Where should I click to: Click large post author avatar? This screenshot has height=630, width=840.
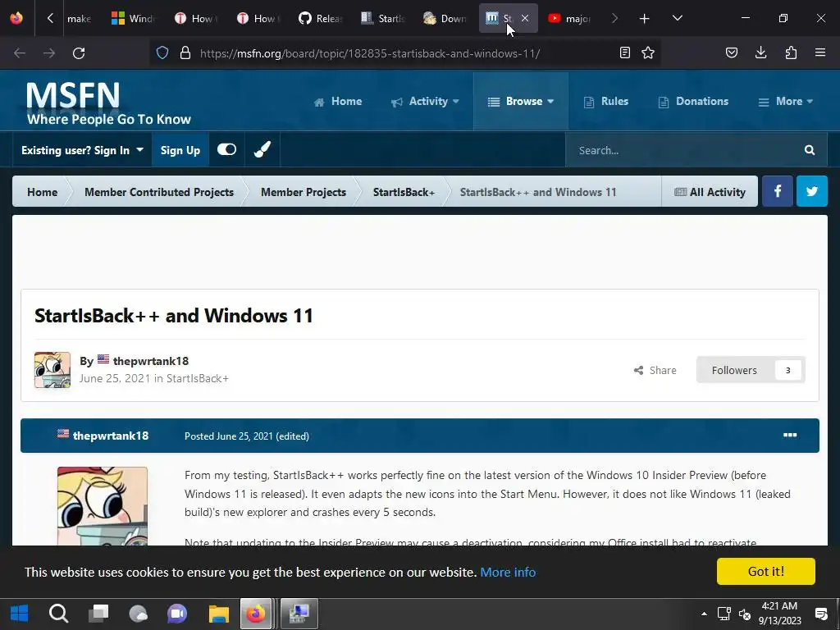[x=103, y=506]
